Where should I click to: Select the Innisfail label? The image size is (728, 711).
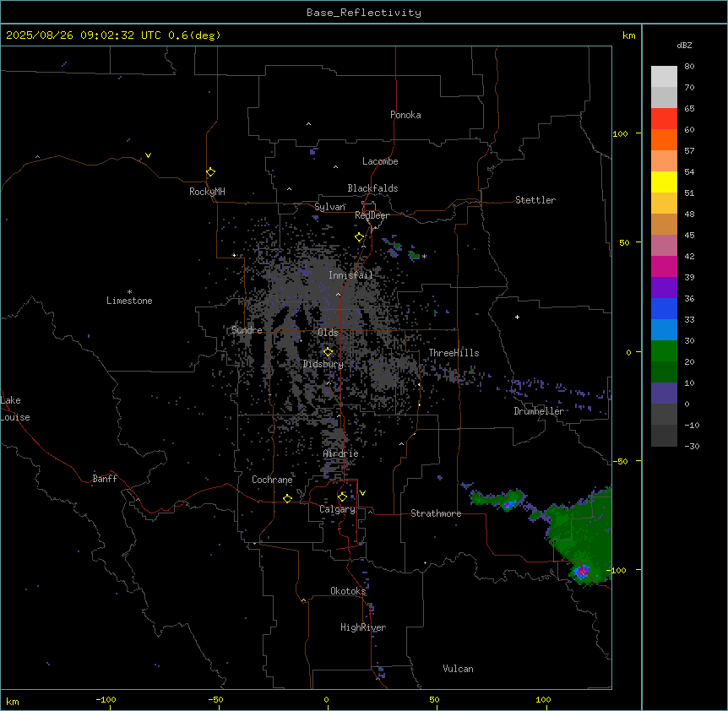pyautogui.click(x=350, y=275)
